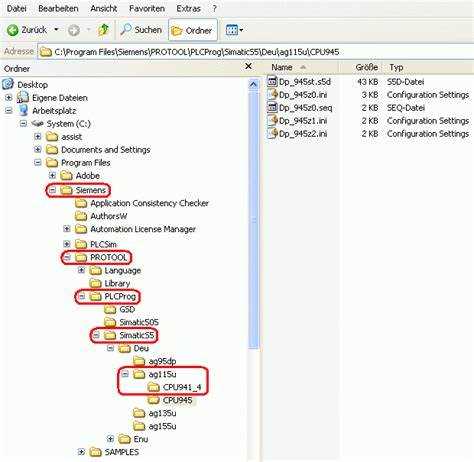Select the System (C:) drive icon
This screenshot has width=474, height=462.
coord(37,124)
